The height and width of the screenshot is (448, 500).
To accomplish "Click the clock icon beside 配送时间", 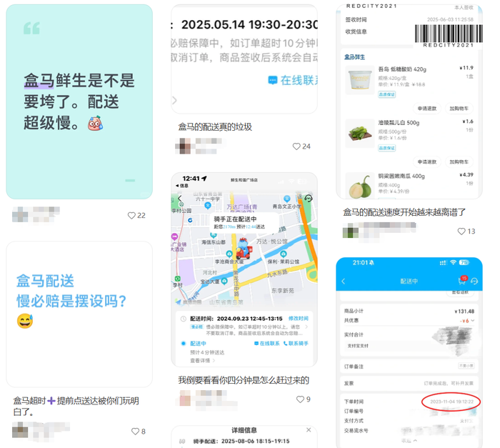I will tap(184, 319).
